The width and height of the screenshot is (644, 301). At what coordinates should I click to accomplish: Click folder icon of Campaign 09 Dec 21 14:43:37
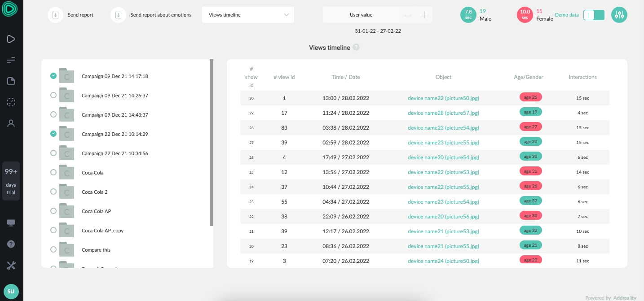coord(66,114)
